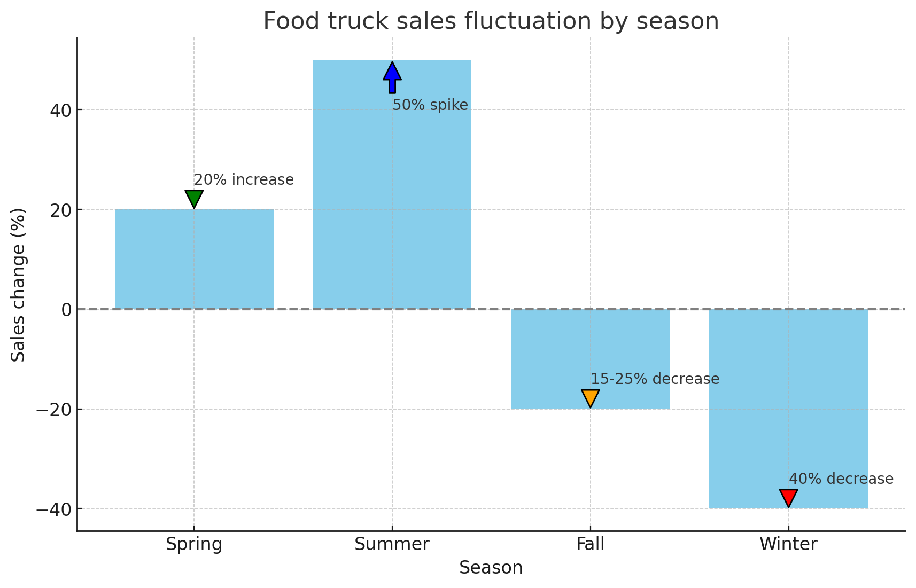Image resolution: width=916 pixels, height=588 pixels.
Task: Click the 'Fall' tick label
Action: pyautogui.click(x=591, y=545)
